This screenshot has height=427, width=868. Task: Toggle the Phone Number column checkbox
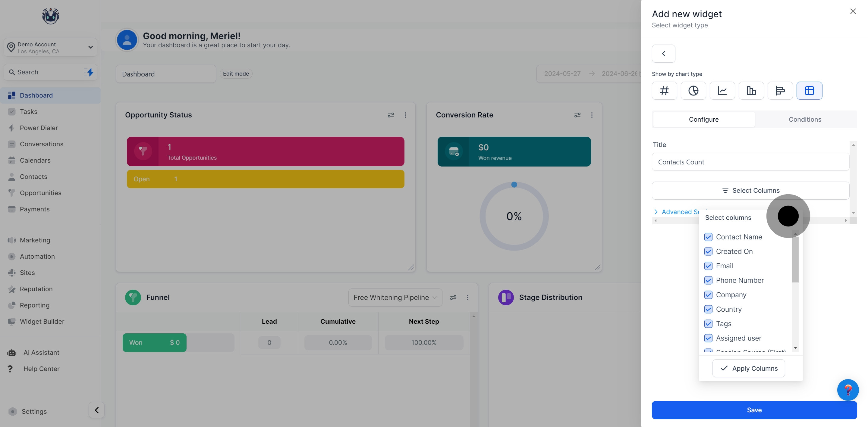coord(708,281)
